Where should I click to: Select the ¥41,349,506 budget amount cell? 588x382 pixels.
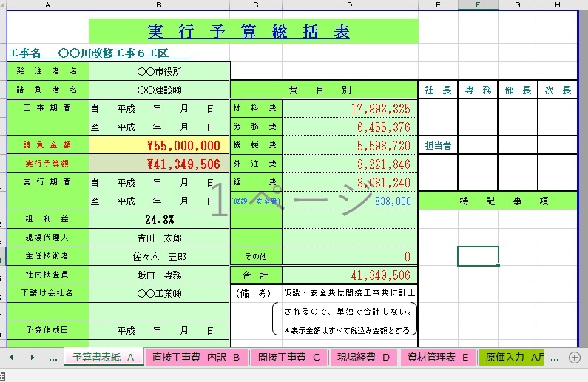pyautogui.click(x=159, y=164)
